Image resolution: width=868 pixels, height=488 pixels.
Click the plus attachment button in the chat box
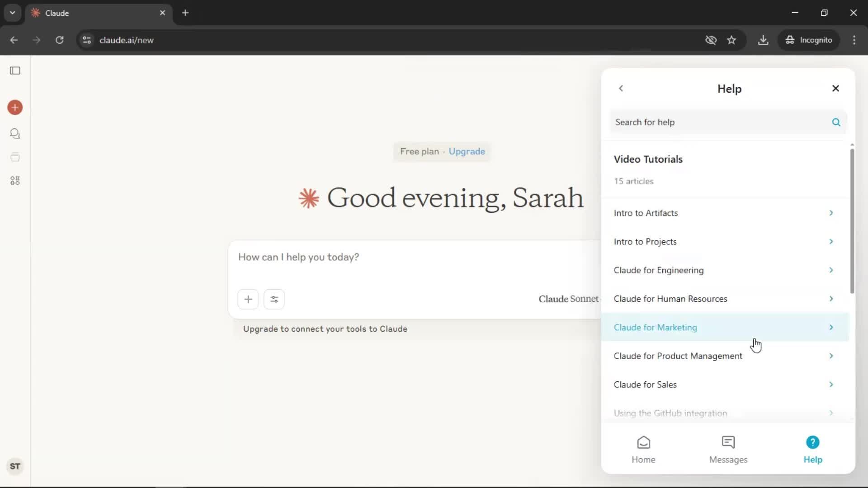248,299
